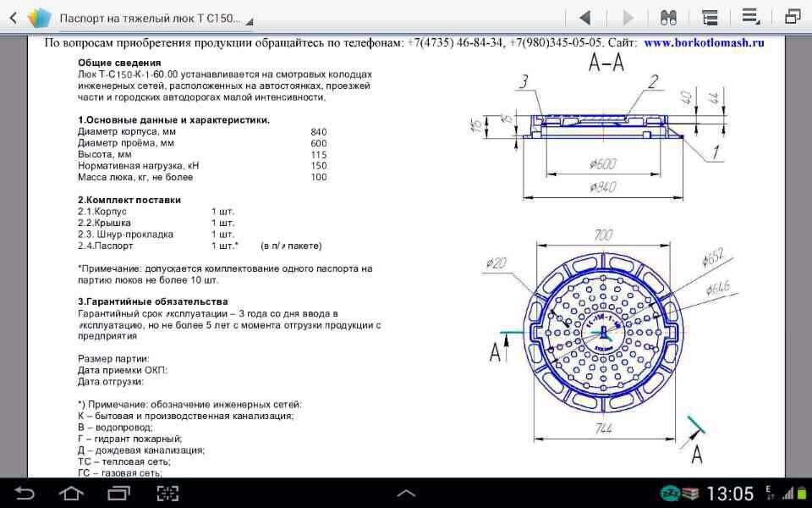Viewport: 812px width, 508px height.
Task: Tap the signal strength indicator
Action: 788,493
